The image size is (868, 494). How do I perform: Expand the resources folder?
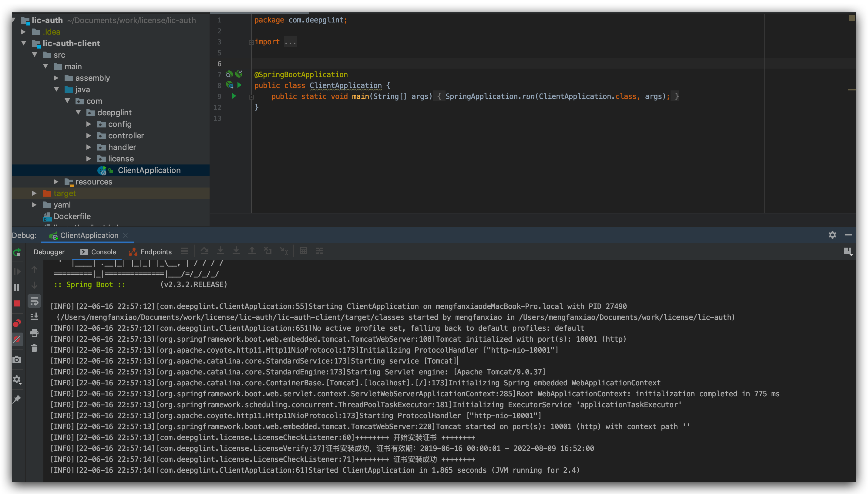pyautogui.click(x=56, y=181)
